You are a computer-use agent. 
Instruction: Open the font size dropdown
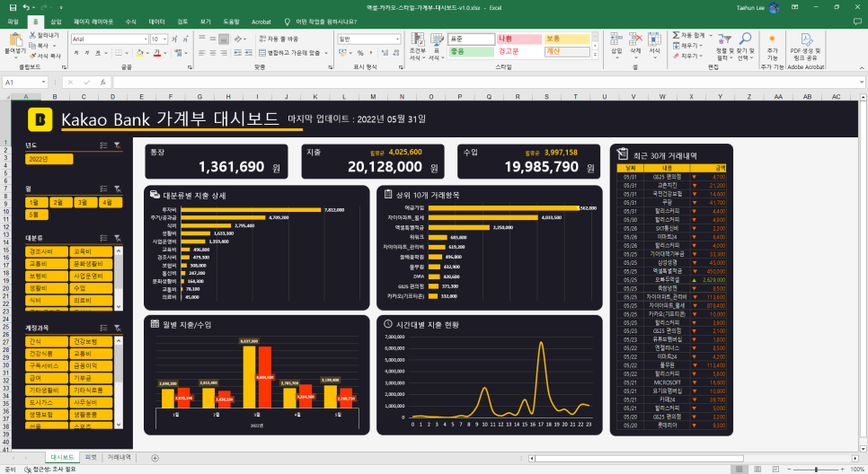click(x=165, y=39)
